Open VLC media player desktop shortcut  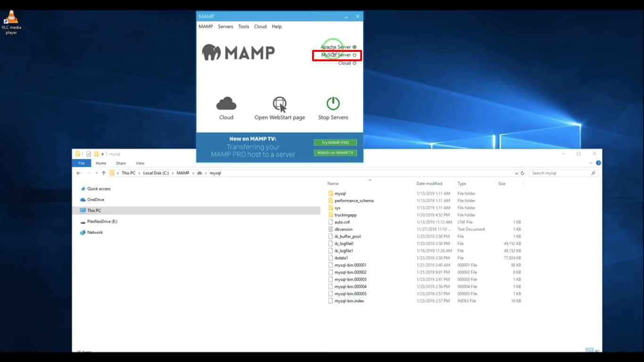[11, 23]
